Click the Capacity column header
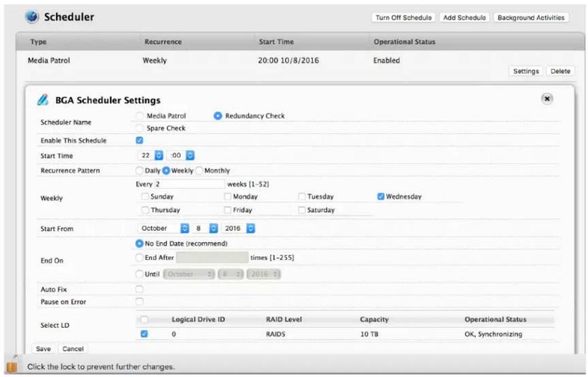The height and width of the screenshot is (377, 588). pyautogui.click(x=374, y=319)
